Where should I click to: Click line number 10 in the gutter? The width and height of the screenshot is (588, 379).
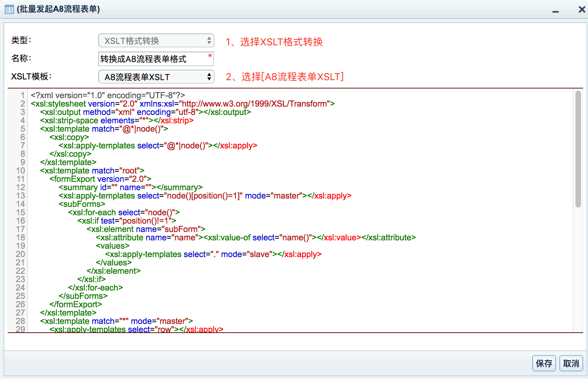[x=21, y=171]
